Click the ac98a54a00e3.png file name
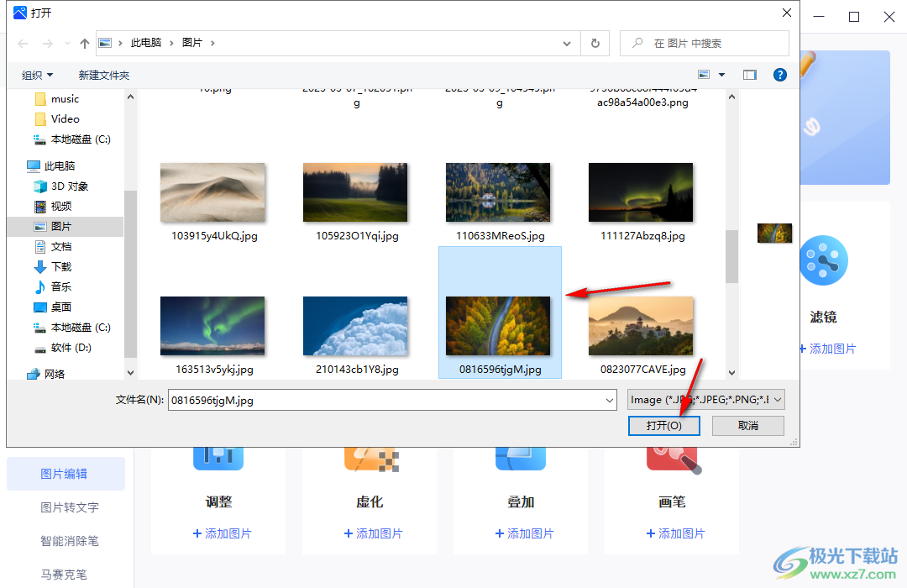The width and height of the screenshot is (907, 588). tap(642, 102)
